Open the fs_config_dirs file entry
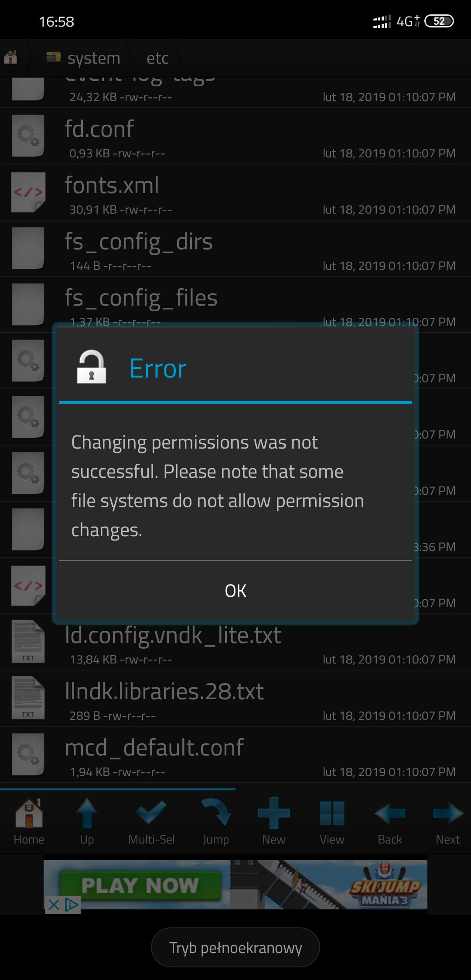 pyautogui.click(x=235, y=249)
